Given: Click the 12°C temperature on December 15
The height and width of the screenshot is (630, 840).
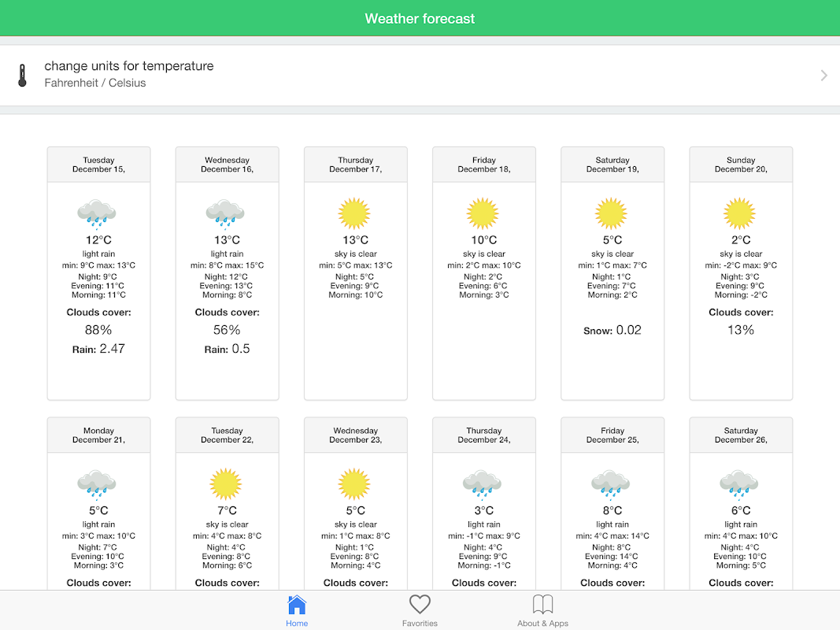Looking at the screenshot, I should click(98, 240).
